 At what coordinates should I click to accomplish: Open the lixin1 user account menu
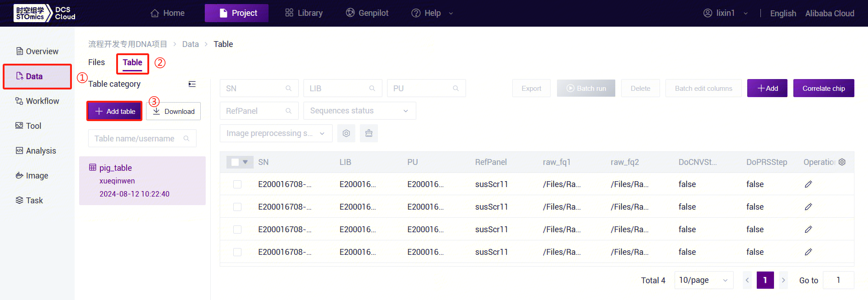[726, 13]
